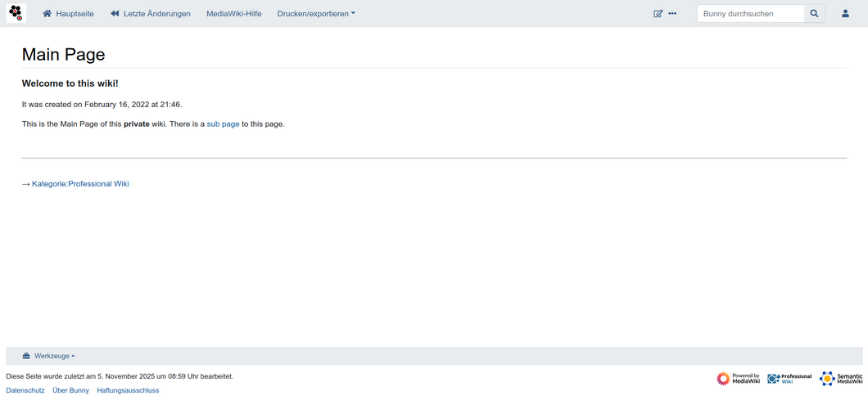Open the Haftungsausschluss footer link
868x400 pixels.
coord(128,390)
